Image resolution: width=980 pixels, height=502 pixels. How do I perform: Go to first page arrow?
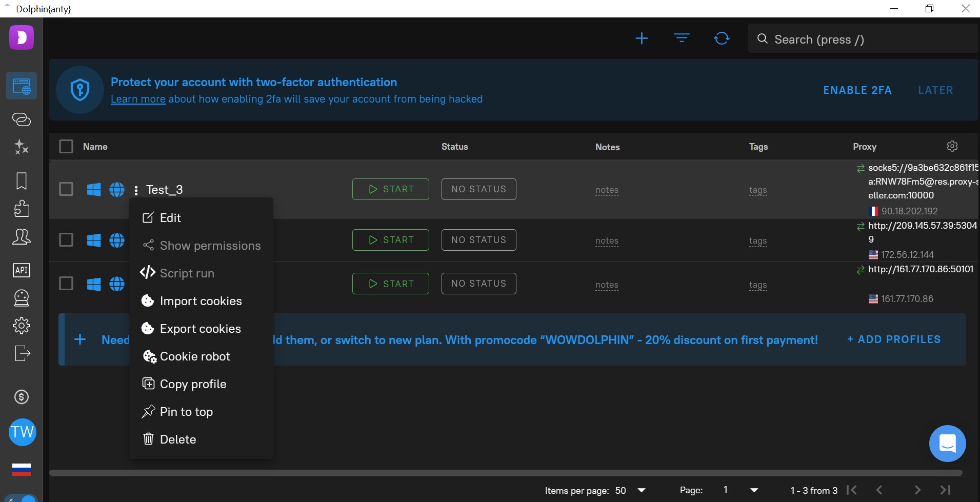pyautogui.click(x=852, y=490)
